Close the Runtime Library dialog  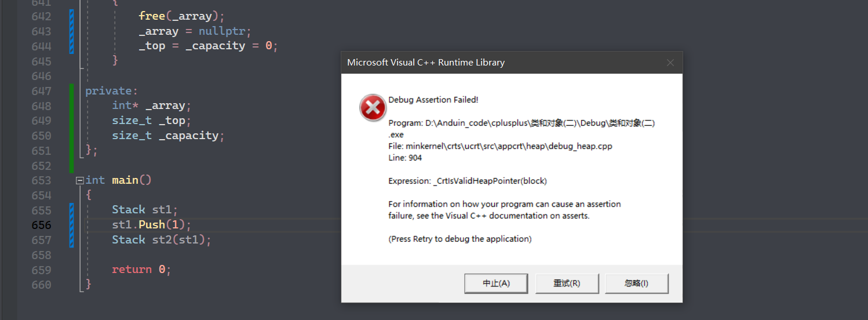tap(670, 63)
